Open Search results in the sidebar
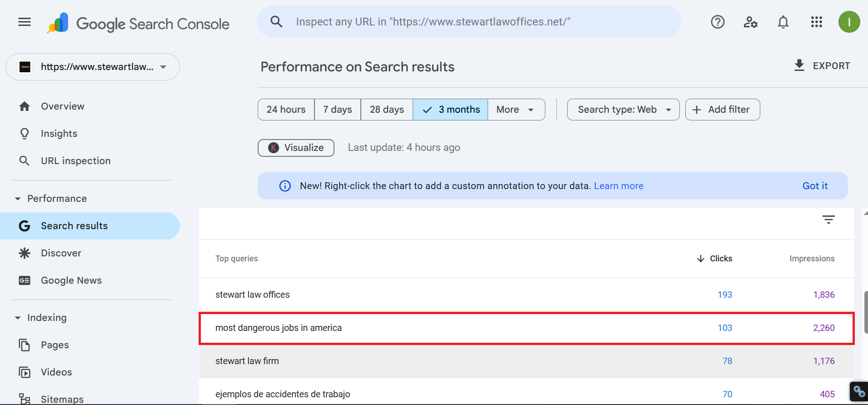This screenshot has width=868, height=405. pyautogui.click(x=90, y=226)
